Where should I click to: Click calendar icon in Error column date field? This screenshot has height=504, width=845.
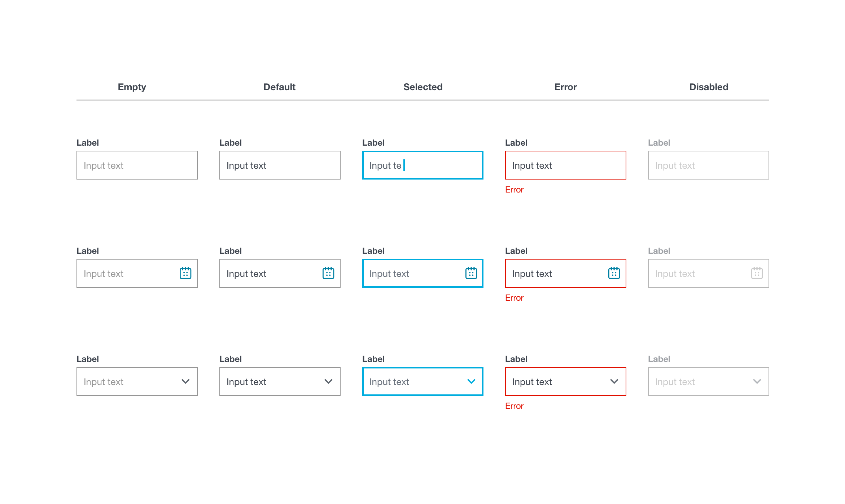coord(614,273)
